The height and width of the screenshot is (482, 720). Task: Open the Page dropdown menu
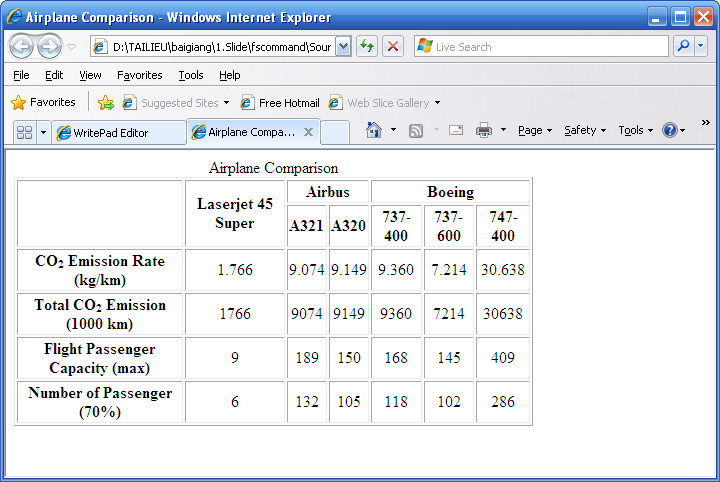point(535,130)
